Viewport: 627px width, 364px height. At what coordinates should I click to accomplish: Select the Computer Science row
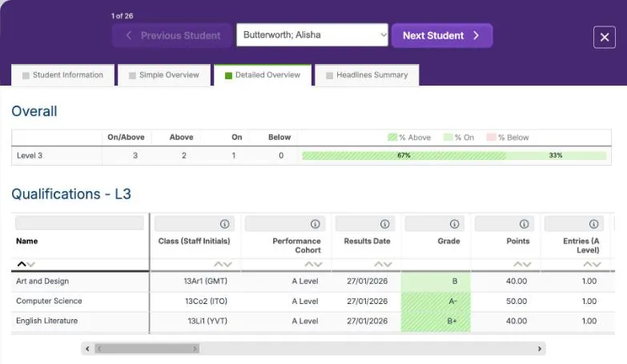tap(313, 302)
